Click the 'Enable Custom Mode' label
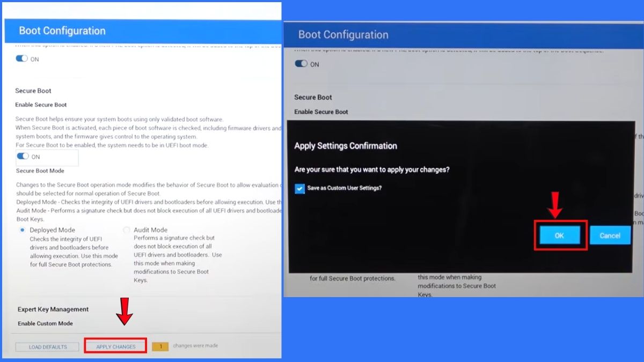This screenshot has height=362, width=644. [45, 323]
